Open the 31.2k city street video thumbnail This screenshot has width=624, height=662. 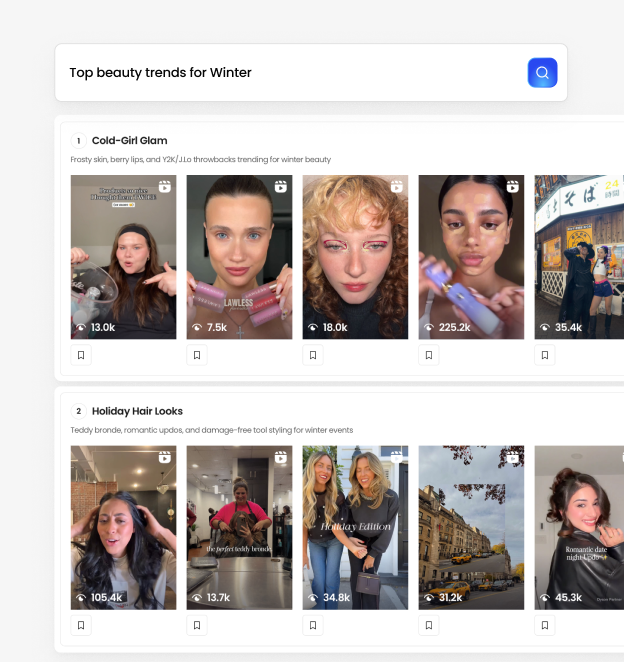coord(471,527)
